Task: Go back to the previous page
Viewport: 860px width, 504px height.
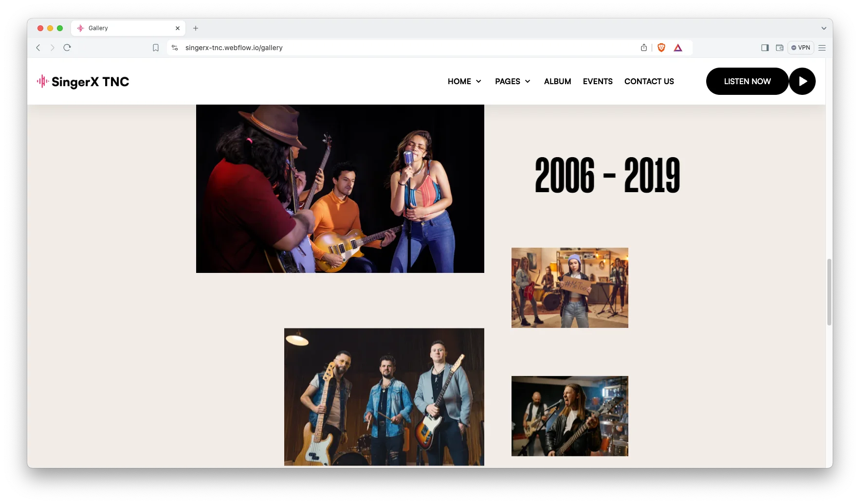Action: coord(38,48)
